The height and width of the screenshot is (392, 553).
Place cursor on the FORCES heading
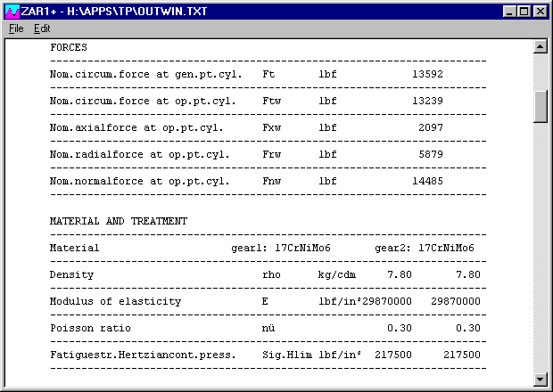point(69,46)
